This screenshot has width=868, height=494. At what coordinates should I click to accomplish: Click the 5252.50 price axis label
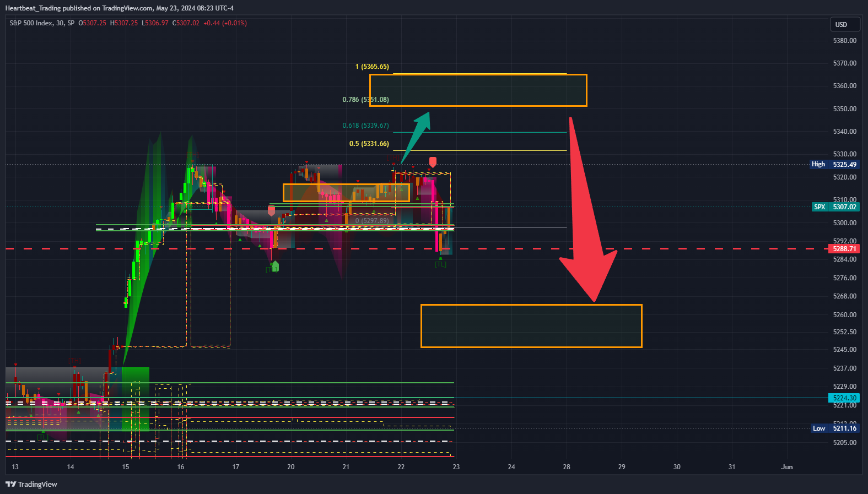tap(845, 332)
